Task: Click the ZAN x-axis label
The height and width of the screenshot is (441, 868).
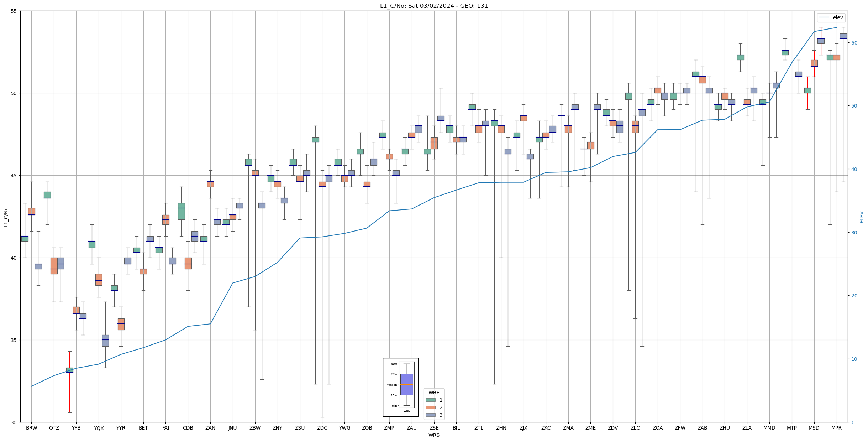Action: 210,428
